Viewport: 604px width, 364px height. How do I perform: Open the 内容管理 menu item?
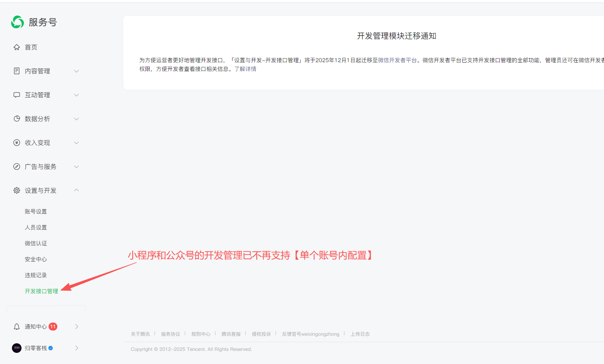click(37, 71)
